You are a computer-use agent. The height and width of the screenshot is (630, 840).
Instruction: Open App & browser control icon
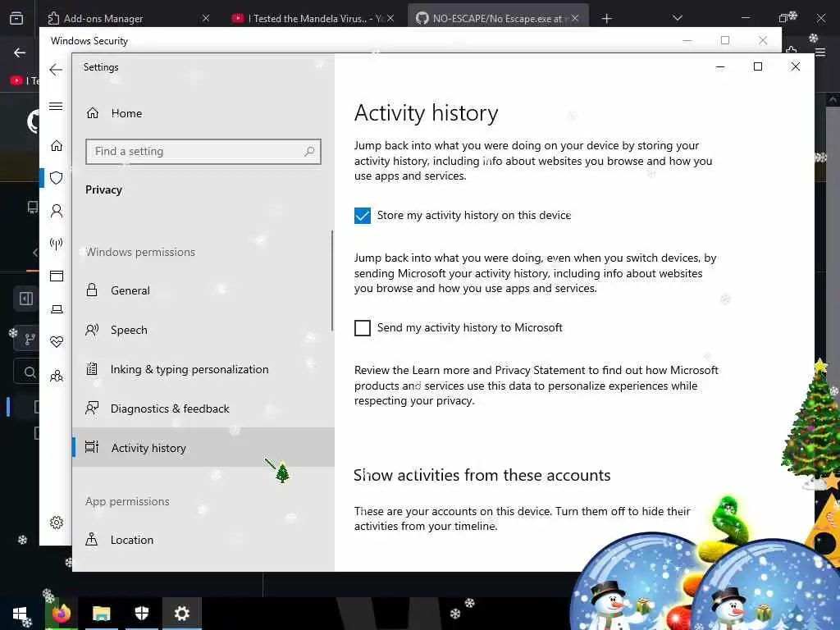coord(57,276)
